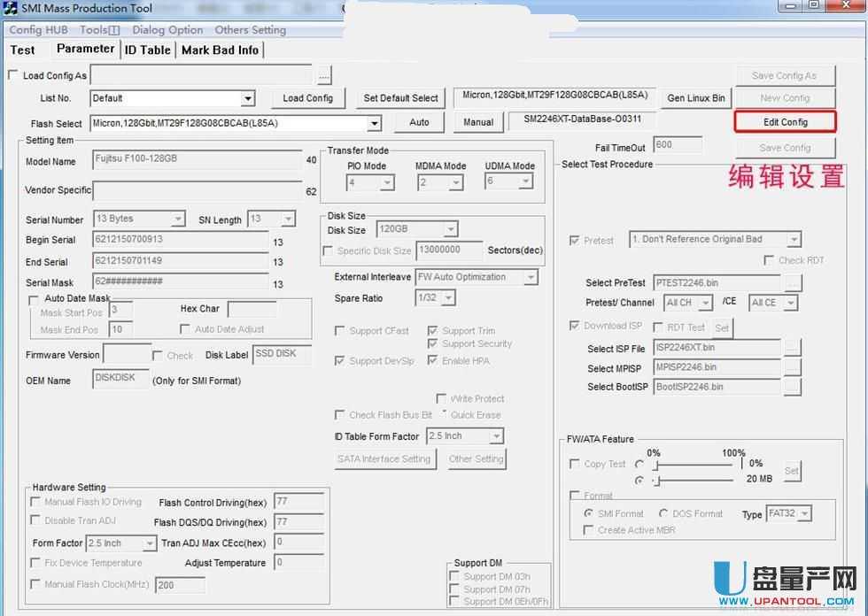Click the SMI Mass Production Tool title icon

(11, 8)
